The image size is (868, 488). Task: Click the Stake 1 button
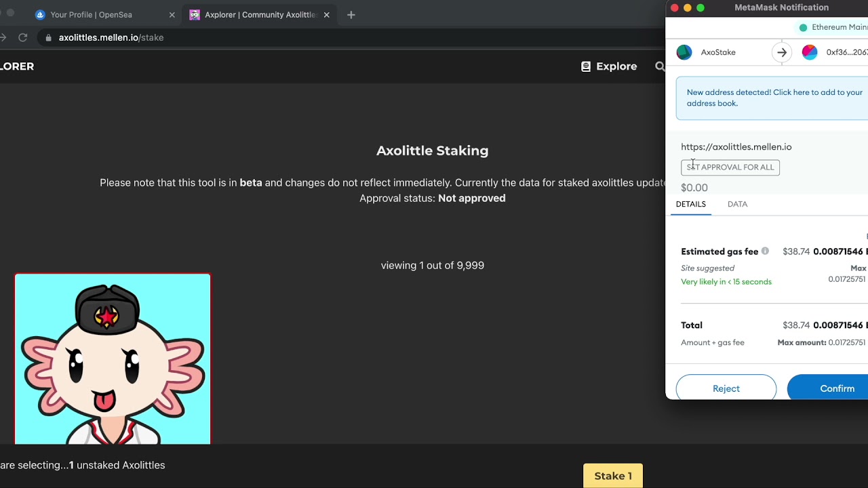(613, 476)
